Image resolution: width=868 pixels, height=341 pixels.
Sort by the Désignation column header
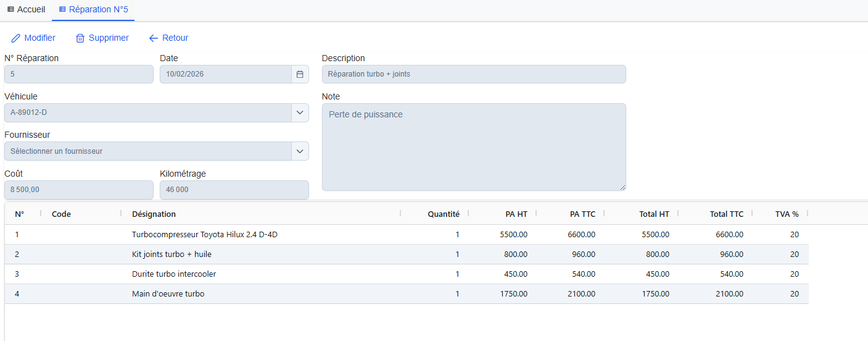154,214
